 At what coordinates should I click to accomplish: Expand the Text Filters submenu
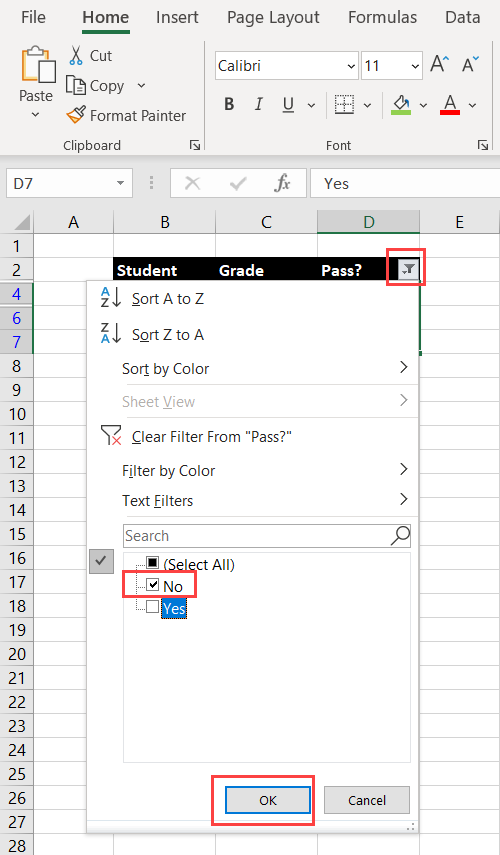pos(266,500)
